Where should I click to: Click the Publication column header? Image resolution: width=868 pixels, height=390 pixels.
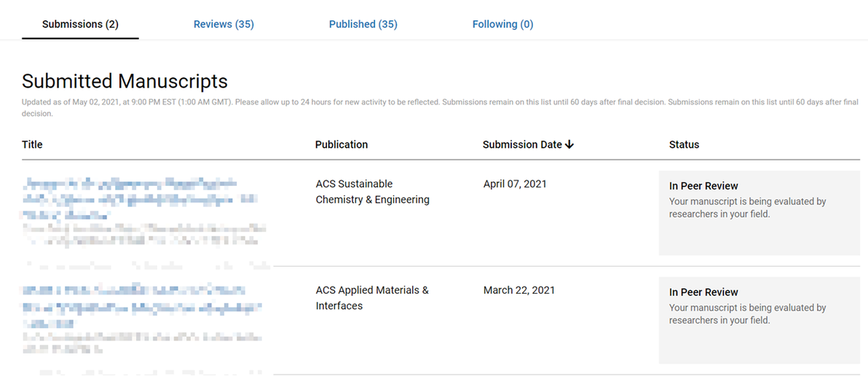(x=342, y=144)
